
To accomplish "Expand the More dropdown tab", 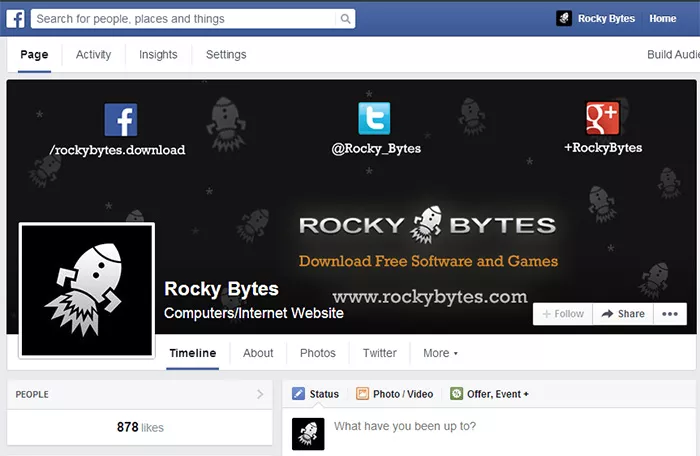I will pyautogui.click(x=441, y=353).
